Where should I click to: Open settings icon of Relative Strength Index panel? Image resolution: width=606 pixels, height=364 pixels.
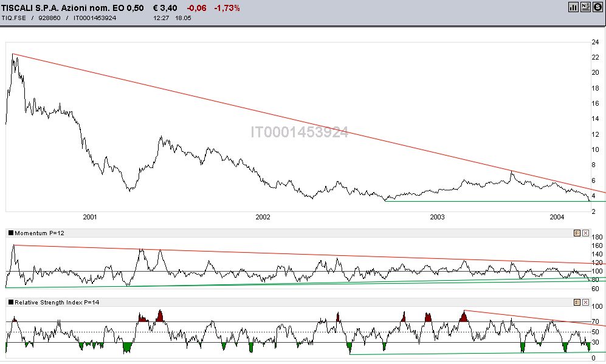(577, 302)
